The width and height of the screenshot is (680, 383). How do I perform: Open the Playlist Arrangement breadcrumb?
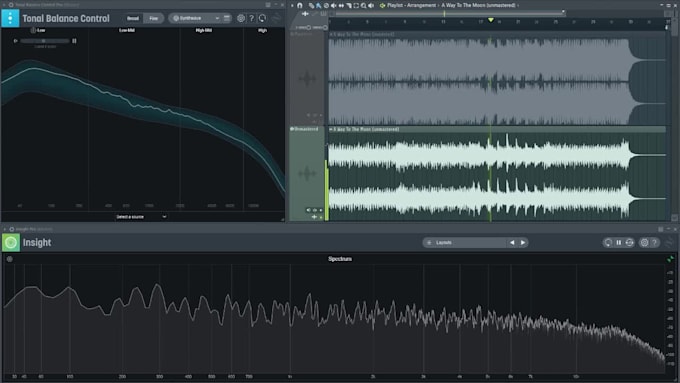pos(422,5)
